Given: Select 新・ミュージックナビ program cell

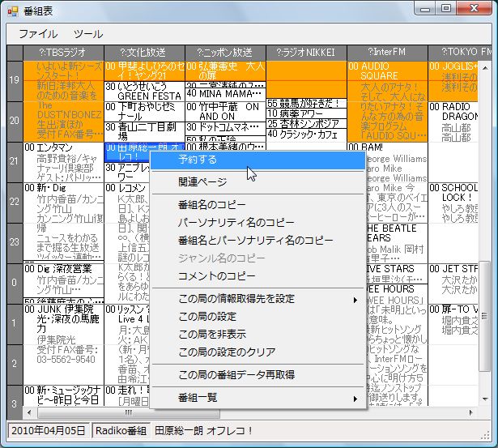Looking at the screenshot, I should 63,395.
